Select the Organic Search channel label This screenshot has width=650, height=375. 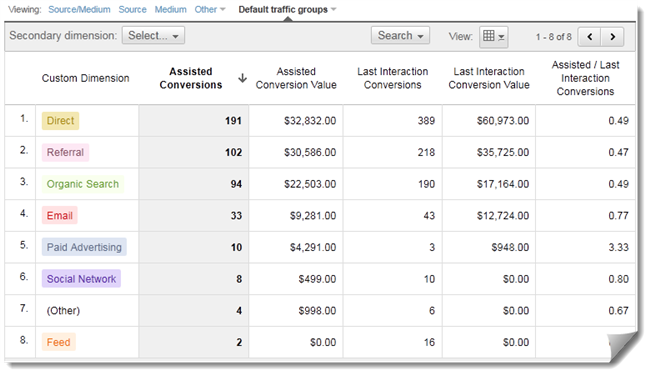coord(83,184)
